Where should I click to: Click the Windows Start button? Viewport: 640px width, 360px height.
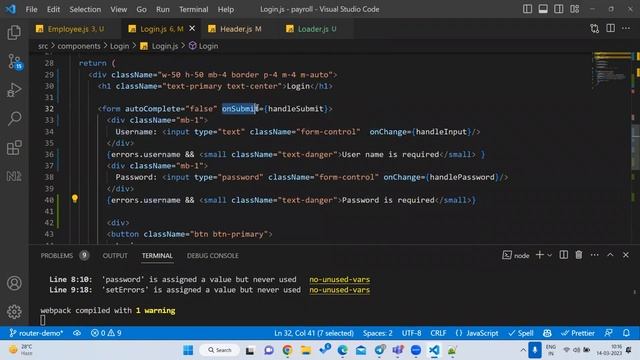pos(188,350)
